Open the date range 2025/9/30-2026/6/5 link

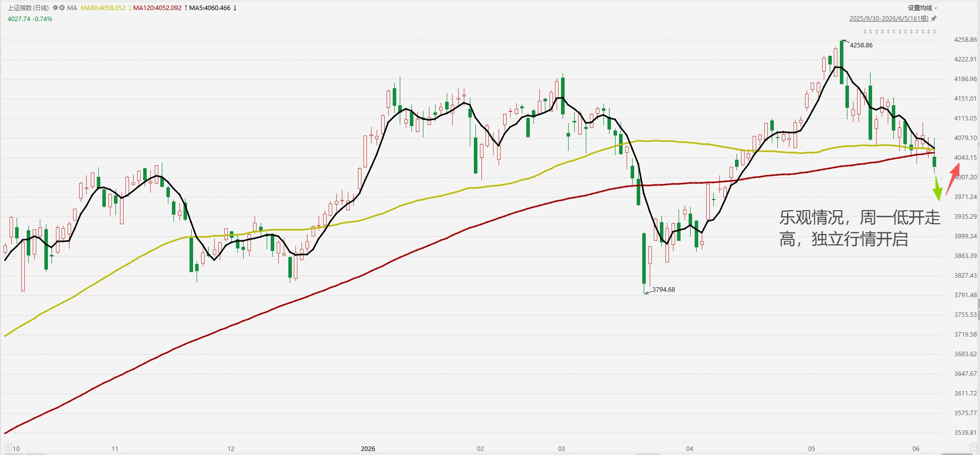coord(889,19)
